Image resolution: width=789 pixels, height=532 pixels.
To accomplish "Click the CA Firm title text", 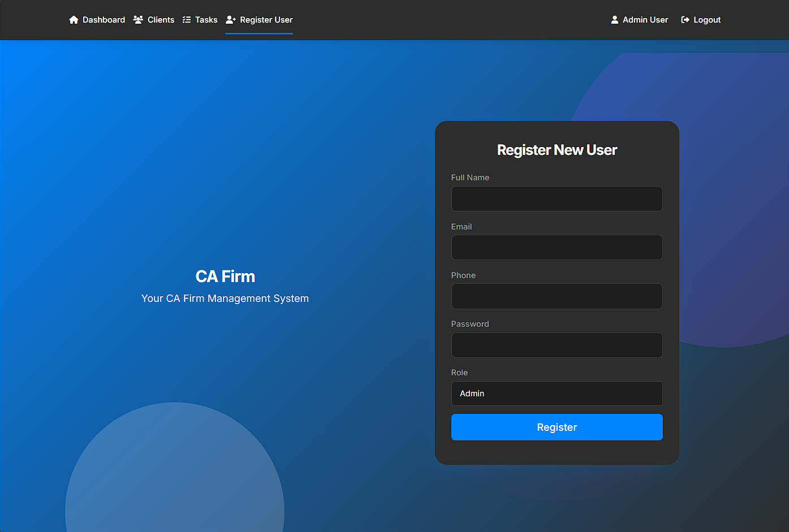I will [225, 276].
